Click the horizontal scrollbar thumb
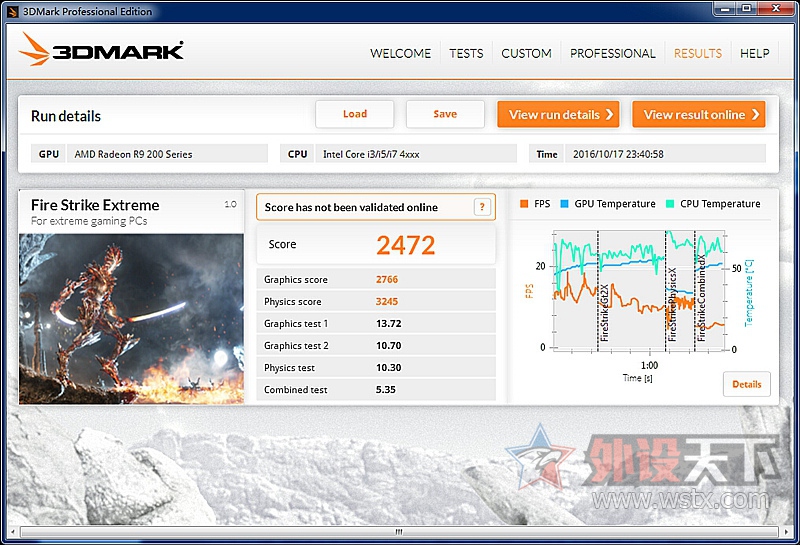This screenshot has width=800, height=545. (x=399, y=532)
